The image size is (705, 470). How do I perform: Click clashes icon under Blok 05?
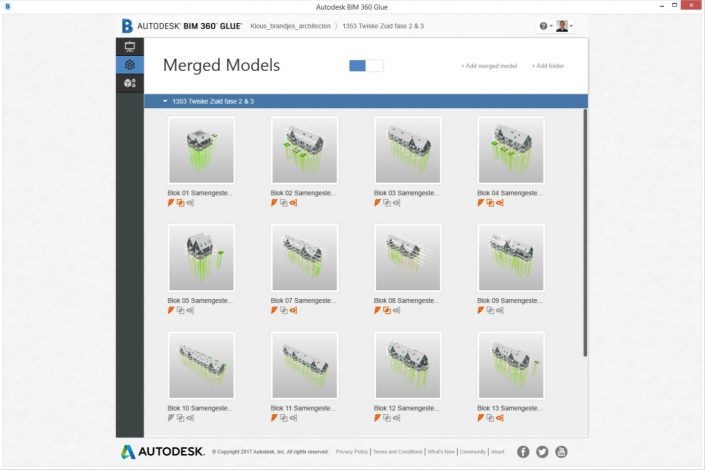click(x=180, y=310)
